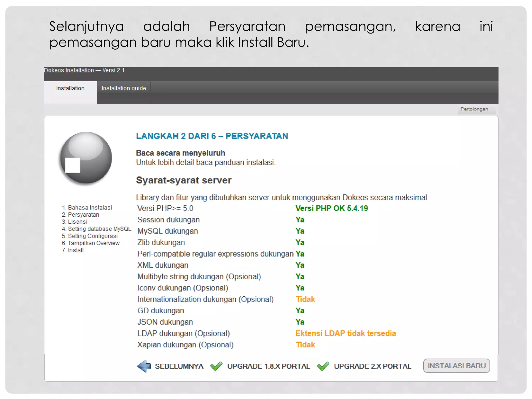The width and height of the screenshot is (532, 399).
Task: Select step 4 Setting database MySQL
Action: (x=97, y=229)
